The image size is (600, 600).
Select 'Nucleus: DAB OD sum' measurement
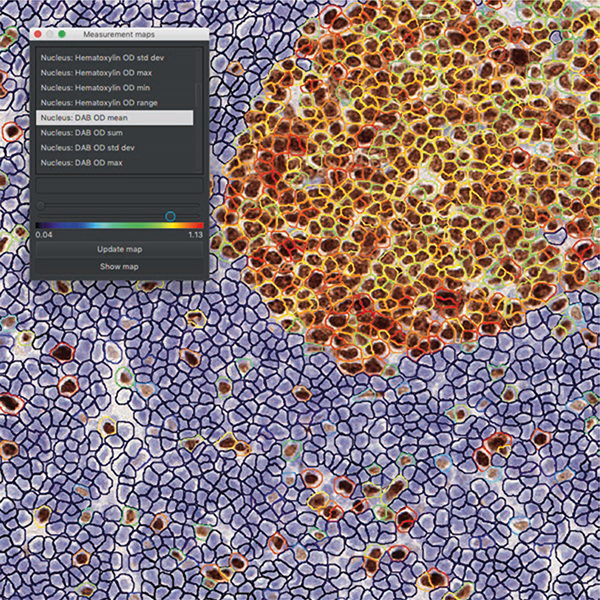pyautogui.click(x=115, y=133)
